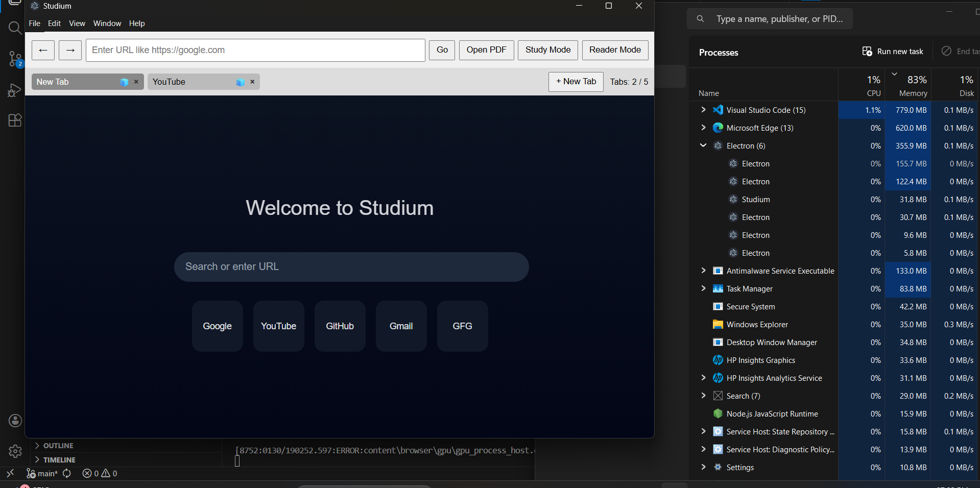Open the GitHub shortcut tile

coord(340,326)
